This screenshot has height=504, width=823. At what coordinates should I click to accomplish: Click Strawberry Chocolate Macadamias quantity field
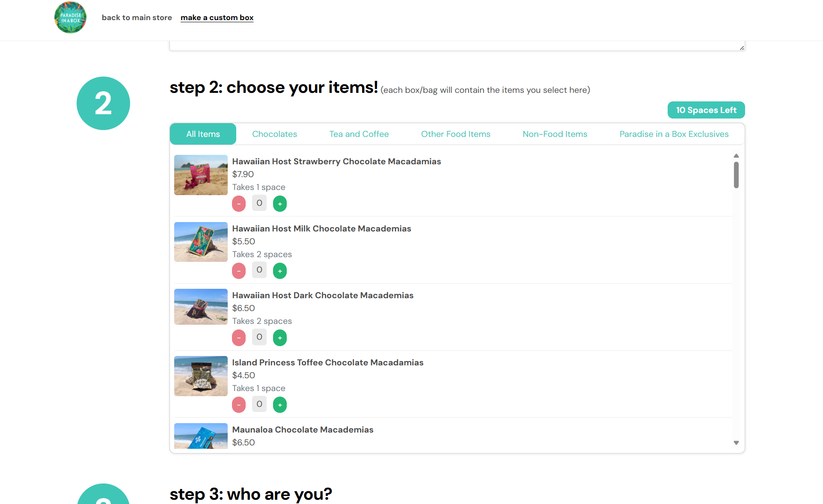tap(259, 203)
